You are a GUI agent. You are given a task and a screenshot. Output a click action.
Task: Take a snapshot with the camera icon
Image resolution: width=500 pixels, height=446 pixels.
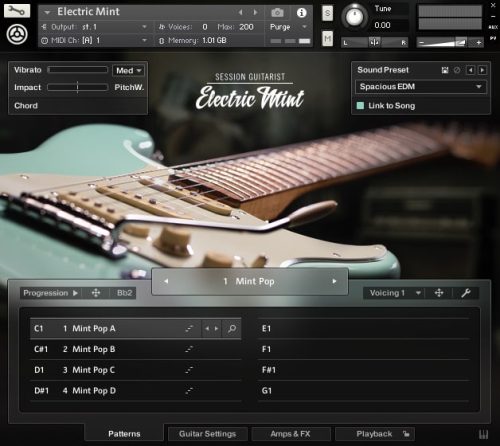point(277,13)
